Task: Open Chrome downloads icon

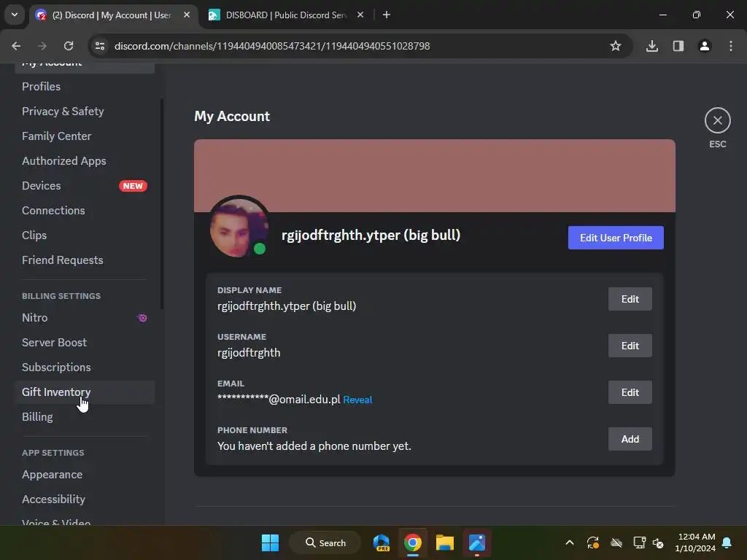Action: (651, 46)
